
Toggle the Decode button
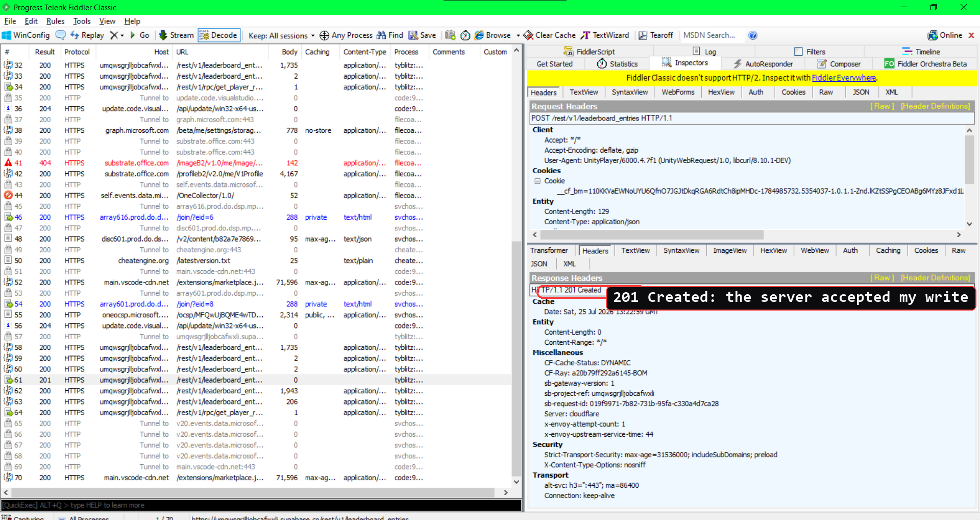[219, 35]
